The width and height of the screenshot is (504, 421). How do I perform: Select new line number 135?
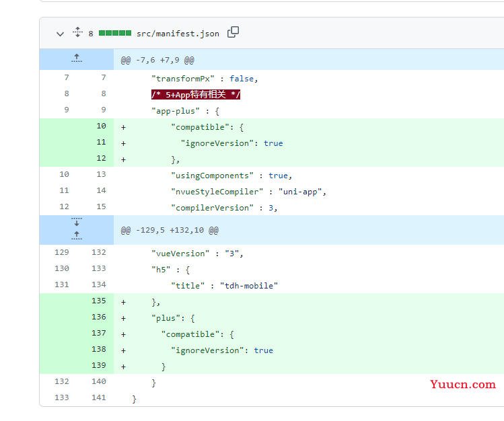tap(99, 301)
